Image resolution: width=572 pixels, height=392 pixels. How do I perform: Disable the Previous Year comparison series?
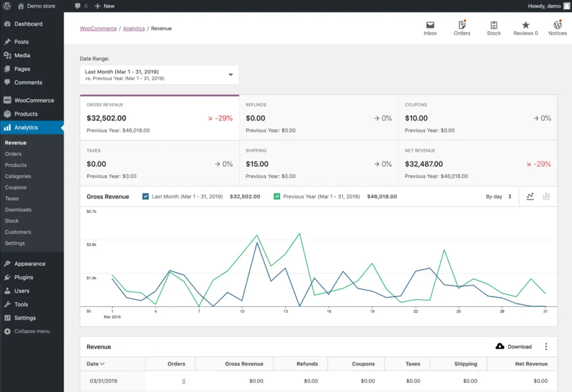click(x=277, y=196)
